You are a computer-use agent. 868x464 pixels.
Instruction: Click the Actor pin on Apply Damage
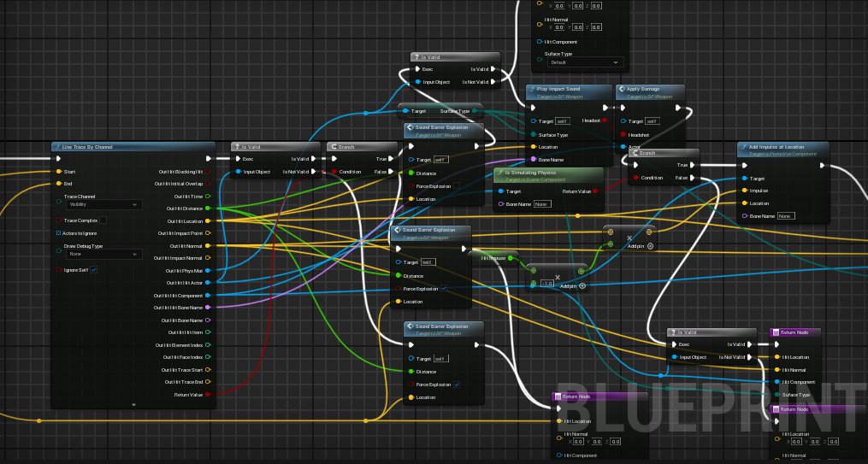(623, 147)
